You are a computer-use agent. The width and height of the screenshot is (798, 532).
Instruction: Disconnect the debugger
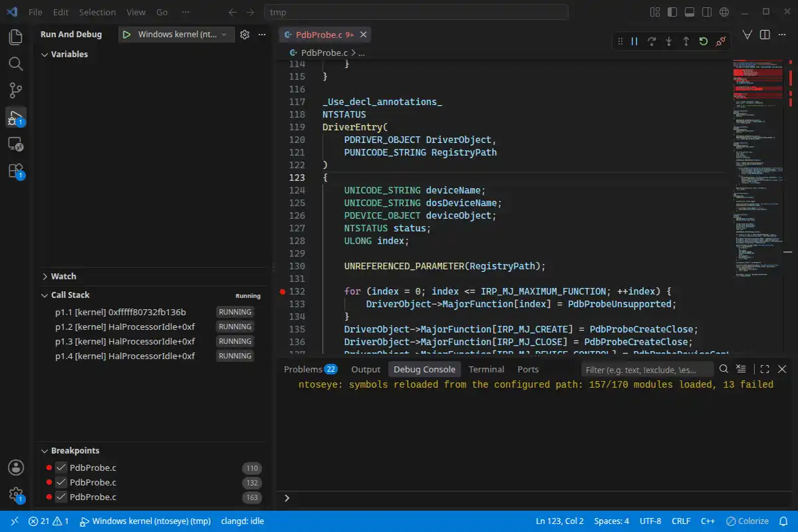tap(721, 41)
